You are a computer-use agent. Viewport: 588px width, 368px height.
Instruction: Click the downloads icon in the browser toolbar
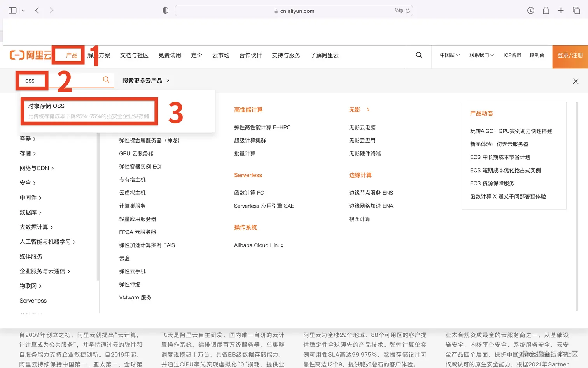tap(530, 11)
